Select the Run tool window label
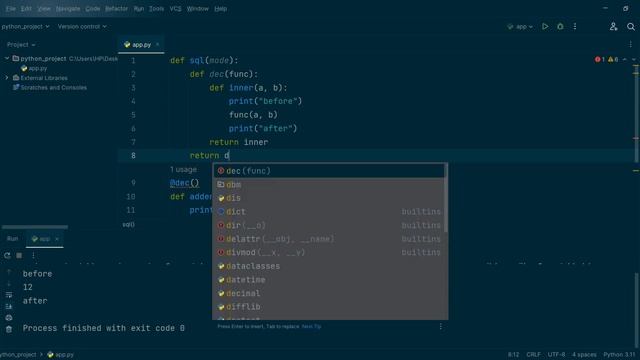Image resolution: width=640 pixels, height=360 pixels. coord(12,239)
